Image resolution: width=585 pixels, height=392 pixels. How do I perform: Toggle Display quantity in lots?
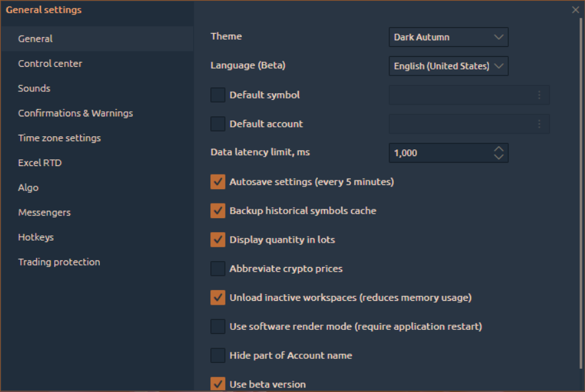pyautogui.click(x=217, y=239)
